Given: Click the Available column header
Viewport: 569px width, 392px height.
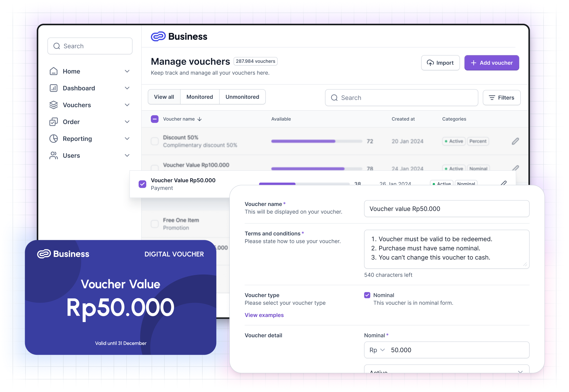Looking at the screenshot, I should 281,119.
